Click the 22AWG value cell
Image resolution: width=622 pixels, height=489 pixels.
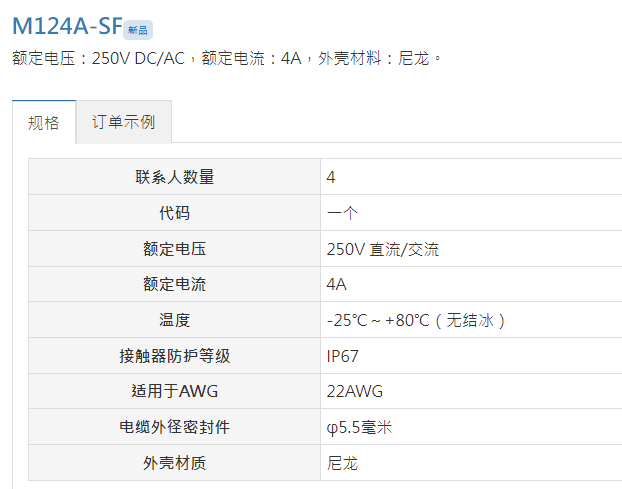[x=471, y=391]
